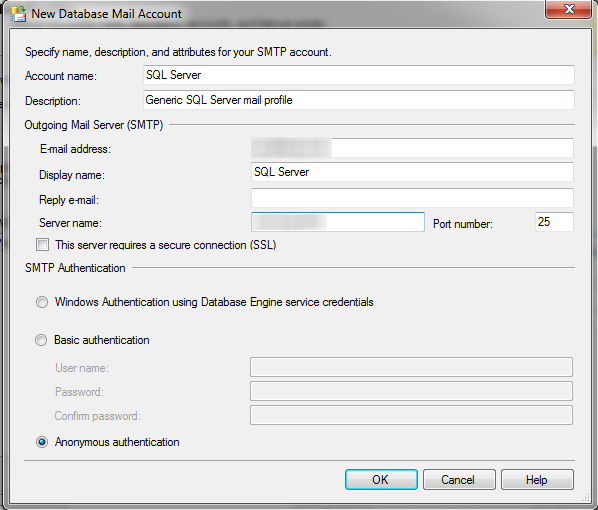Click the Confirm password field

411,415
